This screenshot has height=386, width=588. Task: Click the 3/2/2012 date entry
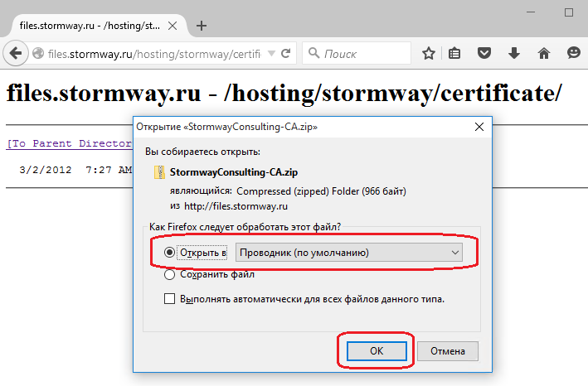[46, 170]
